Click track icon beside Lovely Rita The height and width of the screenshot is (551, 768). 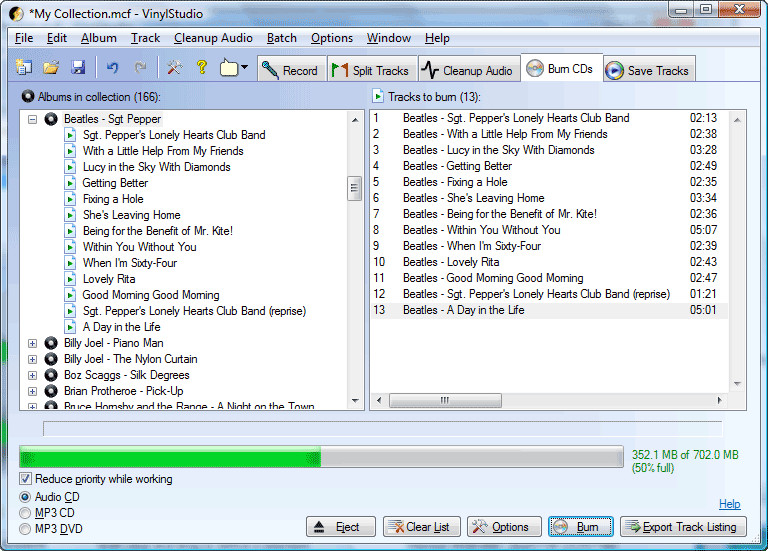point(70,279)
